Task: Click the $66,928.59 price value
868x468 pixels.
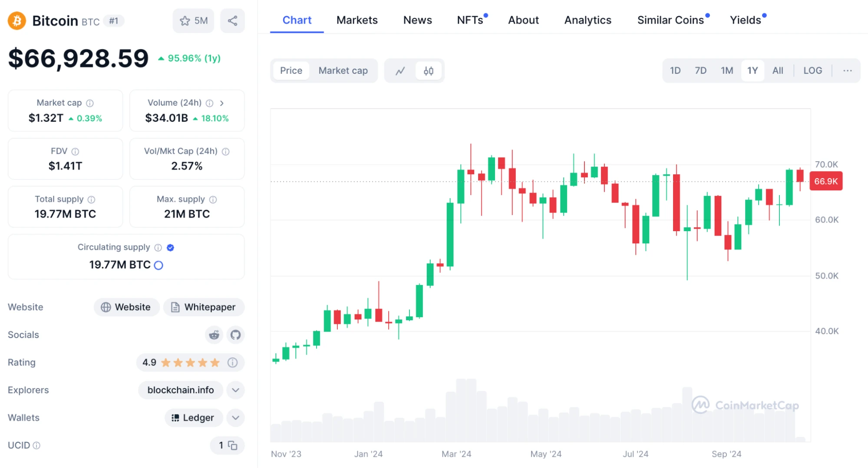Action: [79, 59]
